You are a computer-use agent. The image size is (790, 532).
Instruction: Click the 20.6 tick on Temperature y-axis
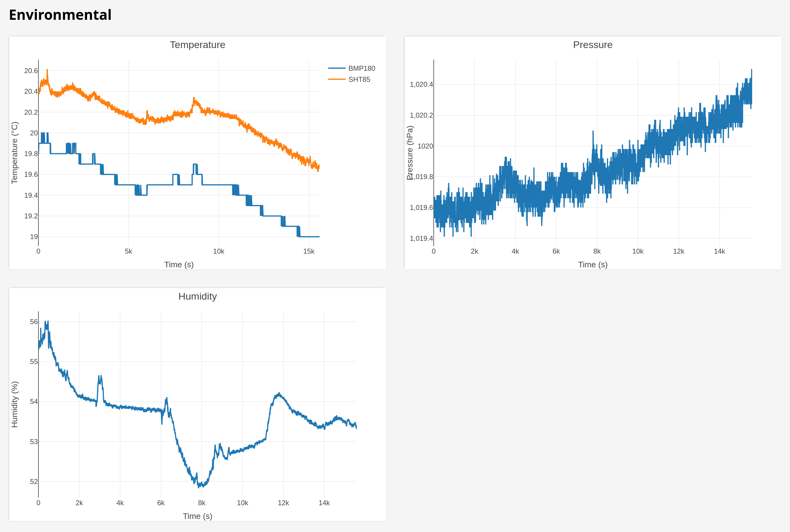[x=31, y=70]
